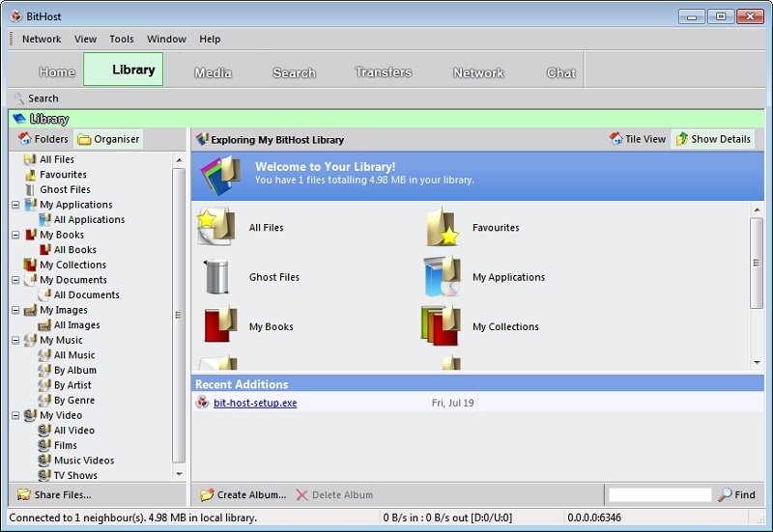Open the My Applications tile icon
Screen dimensions: 773x532
(x=442, y=277)
